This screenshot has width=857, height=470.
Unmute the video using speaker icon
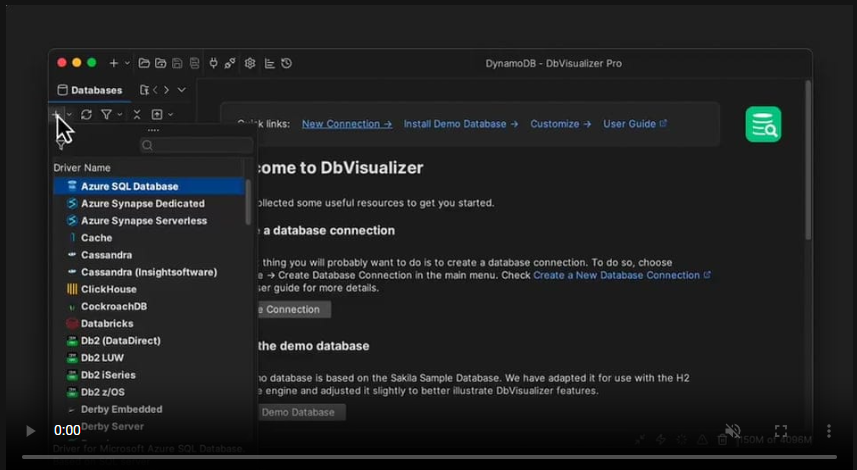(732, 431)
